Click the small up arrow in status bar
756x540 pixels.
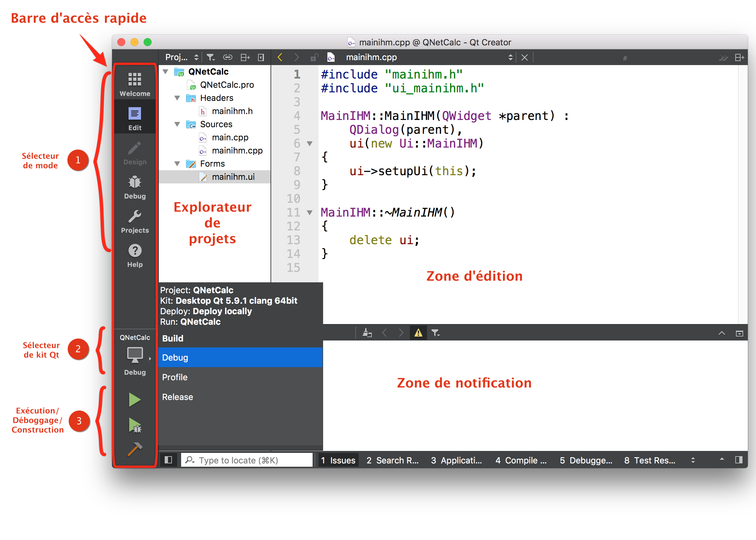click(x=722, y=459)
